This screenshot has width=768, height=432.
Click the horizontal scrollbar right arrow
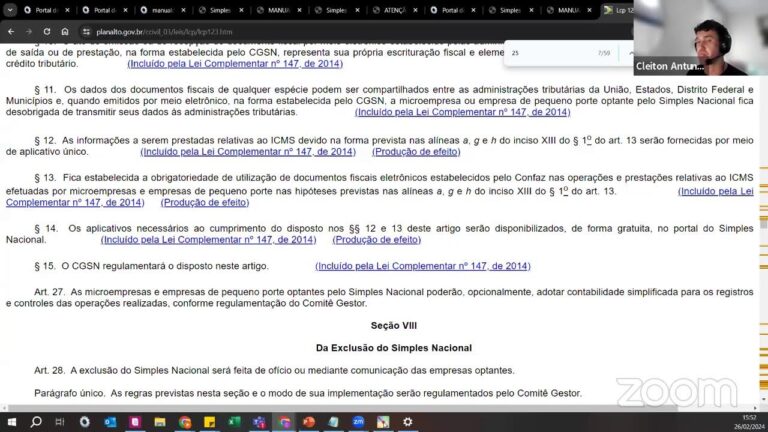point(755,408)
